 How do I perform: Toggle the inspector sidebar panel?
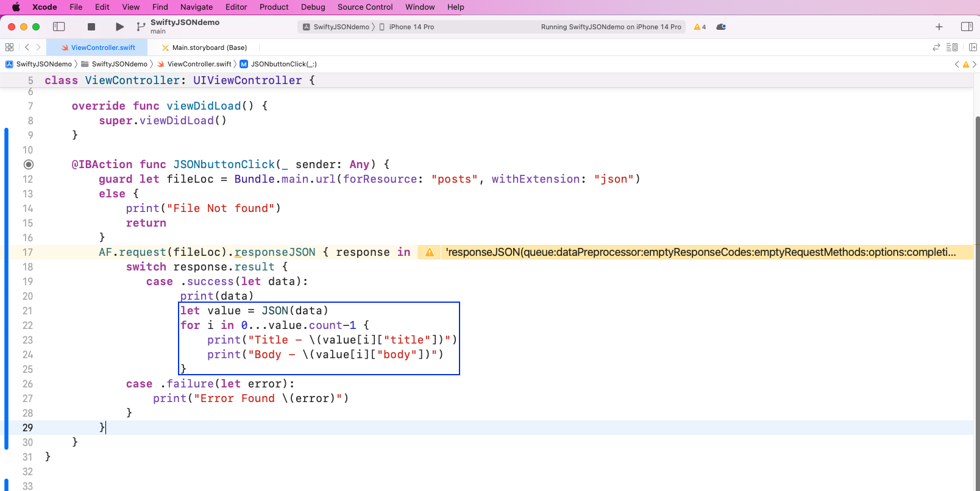967,27
